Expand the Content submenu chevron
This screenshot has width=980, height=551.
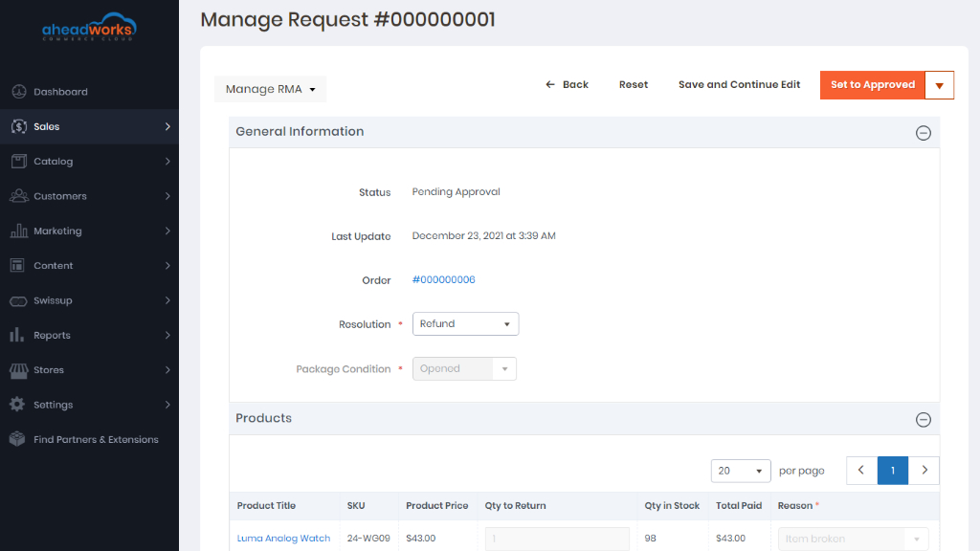point(167,266)
